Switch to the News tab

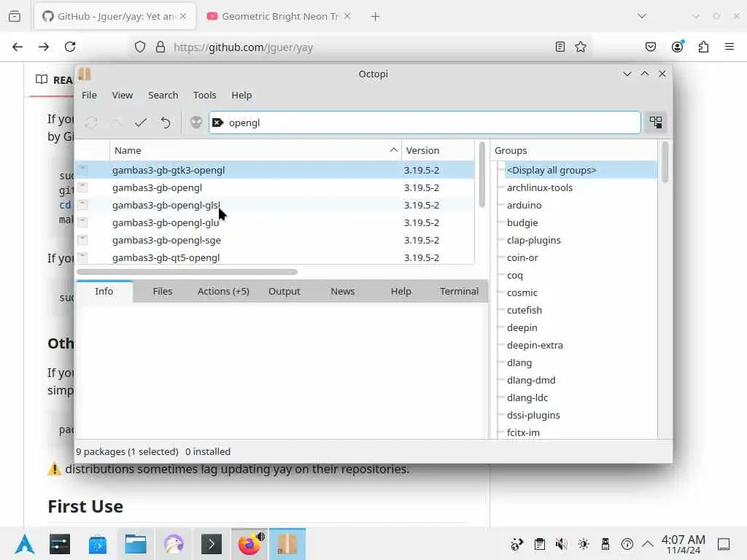(343, 291)
